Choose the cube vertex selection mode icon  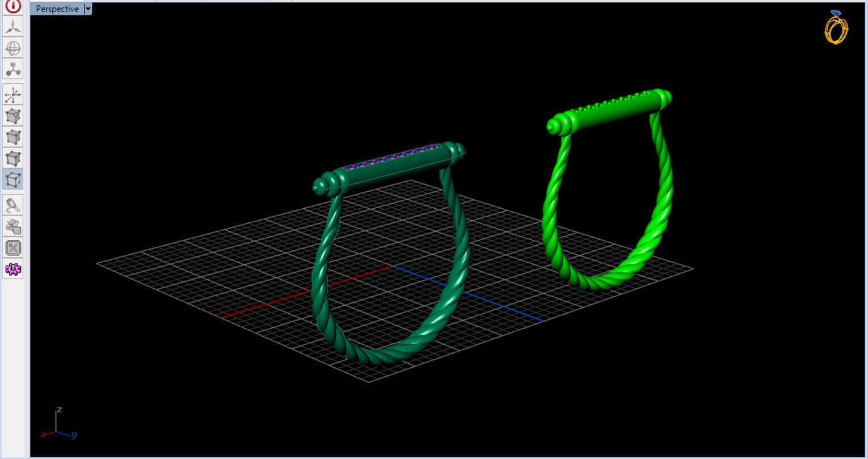point(13,116)
